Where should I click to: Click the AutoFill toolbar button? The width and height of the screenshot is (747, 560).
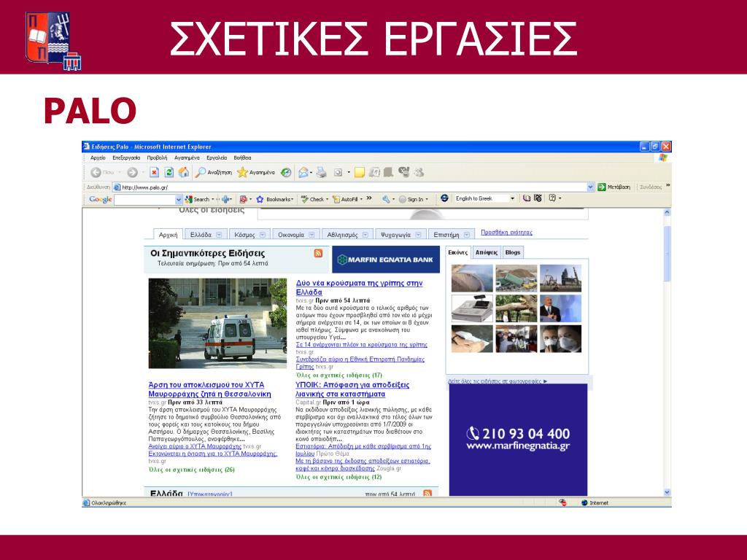click(x=345, y=199)
